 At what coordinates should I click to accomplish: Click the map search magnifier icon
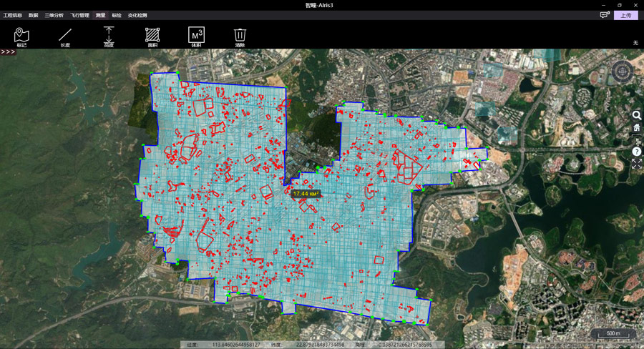636,115
